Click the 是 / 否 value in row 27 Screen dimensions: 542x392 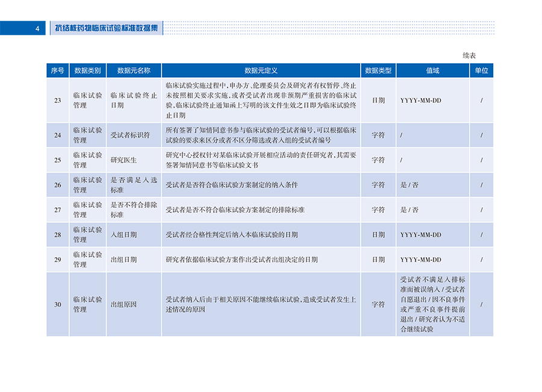click(410, 210)
